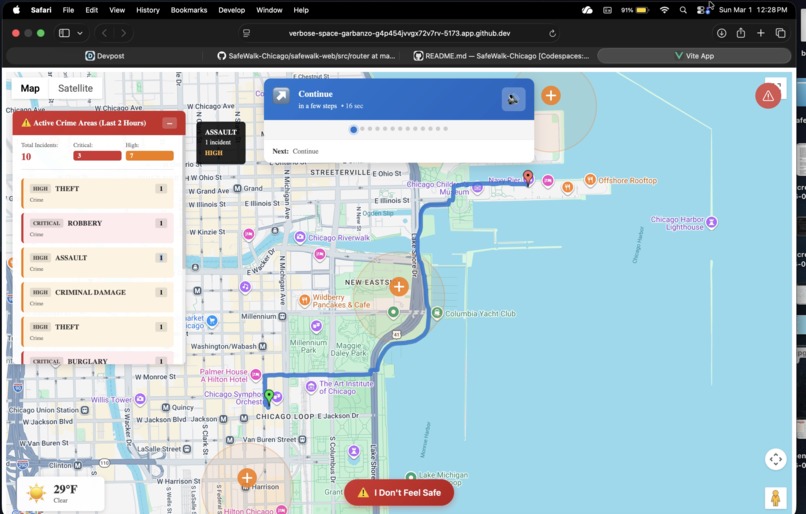
Task: Switch to the Vite App tab
Action: [694, 56]
